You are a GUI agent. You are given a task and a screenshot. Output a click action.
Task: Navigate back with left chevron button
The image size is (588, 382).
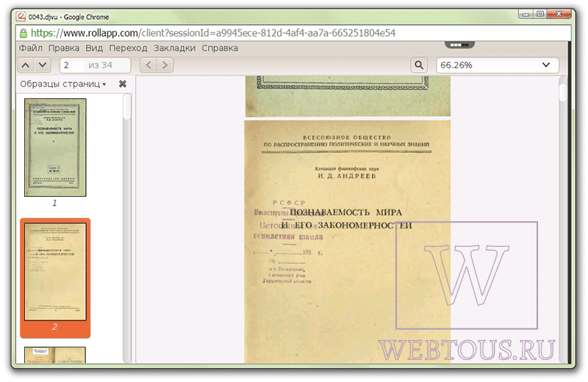(148, 65)
